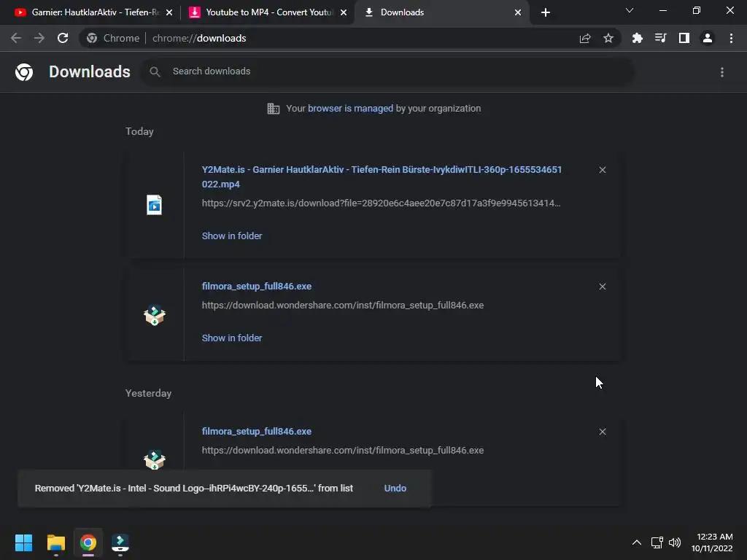
Task: Remove today's filmora_setup_full846.exe from list
Action: 602,287
